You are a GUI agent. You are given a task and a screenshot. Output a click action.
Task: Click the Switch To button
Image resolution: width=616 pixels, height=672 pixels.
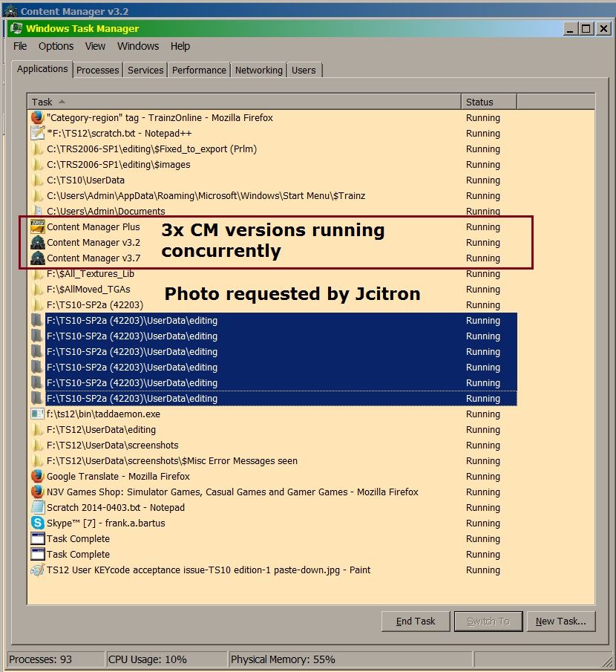point(488,621)
